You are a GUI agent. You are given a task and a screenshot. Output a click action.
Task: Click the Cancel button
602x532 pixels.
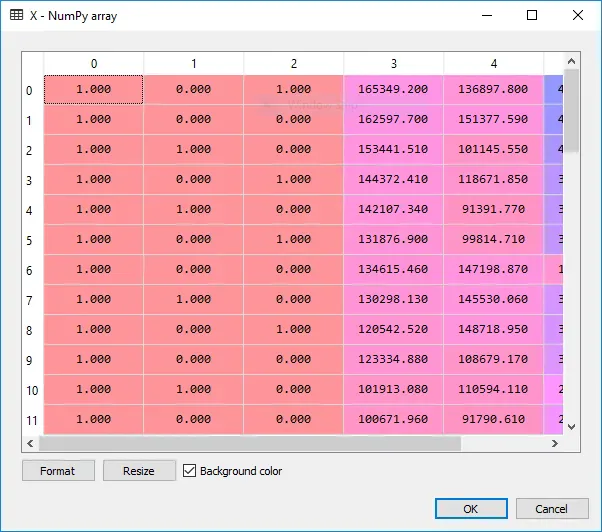(x=552, y=509)
